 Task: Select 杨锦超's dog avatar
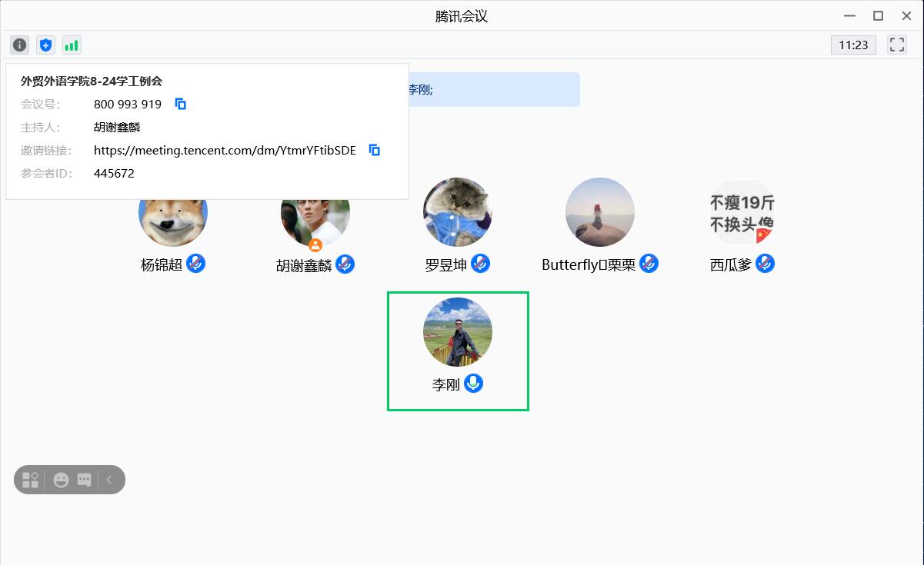pyautogui.click(x=173, y=222)
